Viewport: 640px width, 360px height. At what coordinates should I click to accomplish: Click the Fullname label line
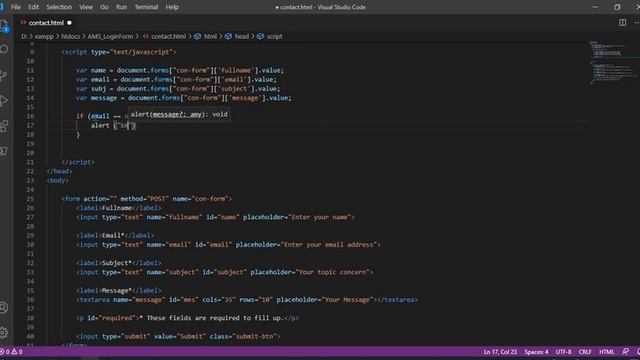pyautogui.click(x=119, y=208)
